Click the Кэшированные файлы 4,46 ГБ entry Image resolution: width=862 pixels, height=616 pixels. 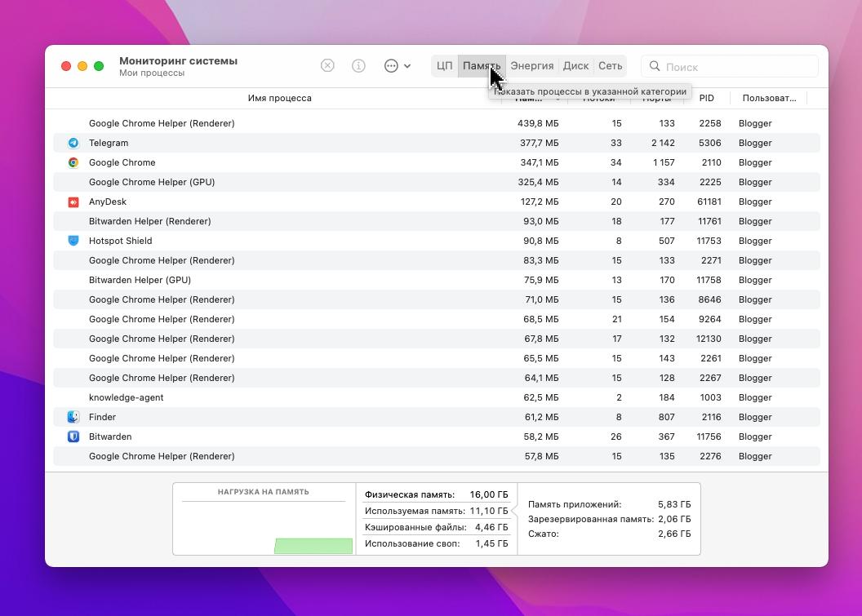tap(437, 528)
